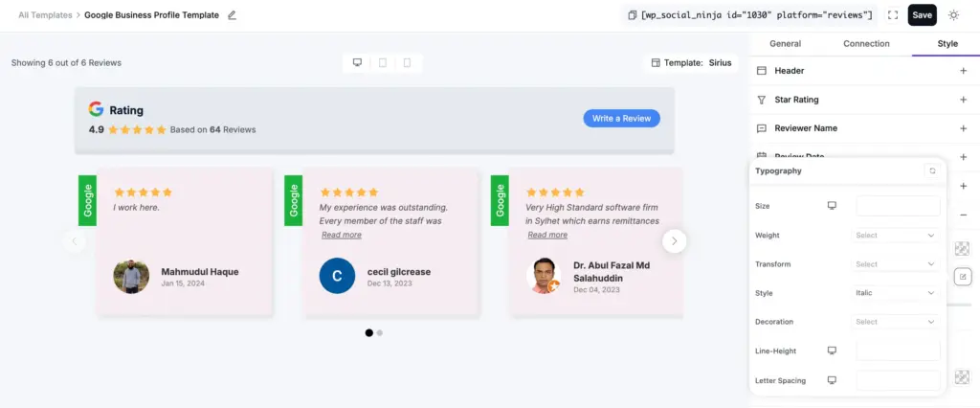Image resolution: width=980 pixels, height=408 pixels.
Task: Click the Size input field
Action: pos(898,206)
